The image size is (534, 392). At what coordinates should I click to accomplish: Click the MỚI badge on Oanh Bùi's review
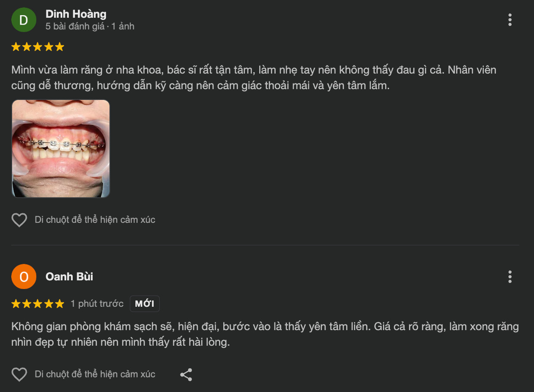(145, 303)
